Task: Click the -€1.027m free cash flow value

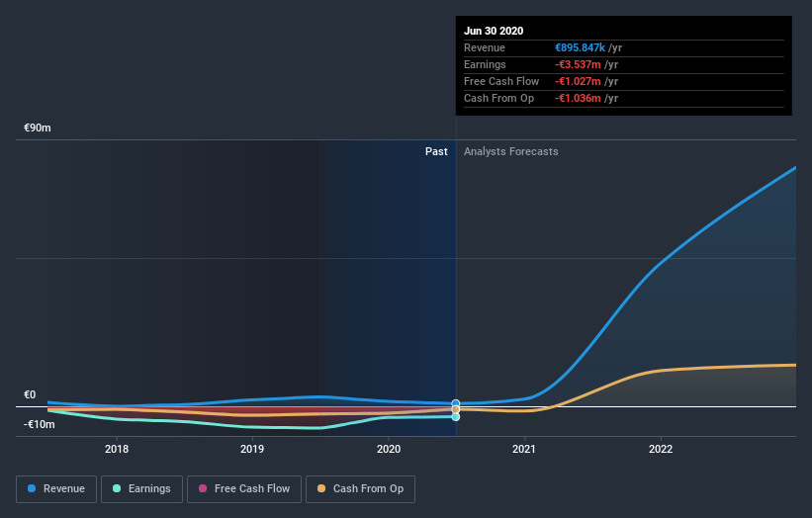Action: coord(578,81)
